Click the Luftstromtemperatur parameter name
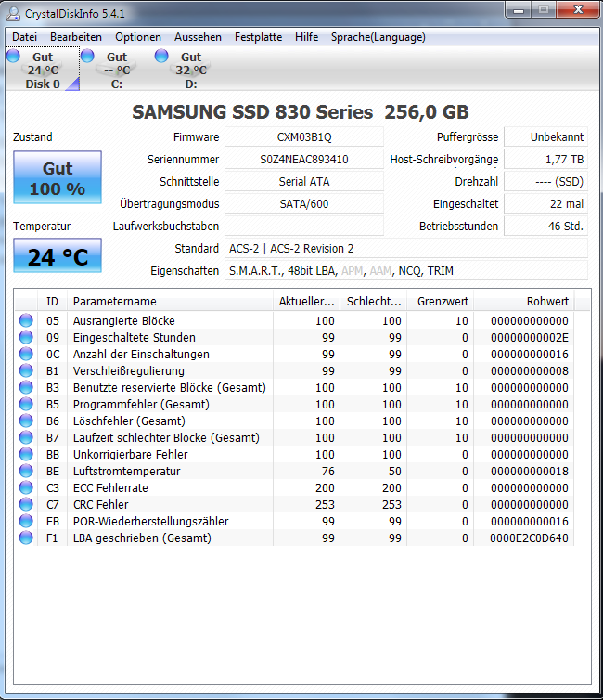Viewport: 603px width, 700px height. pyautogui.click(x=127, y=471)
